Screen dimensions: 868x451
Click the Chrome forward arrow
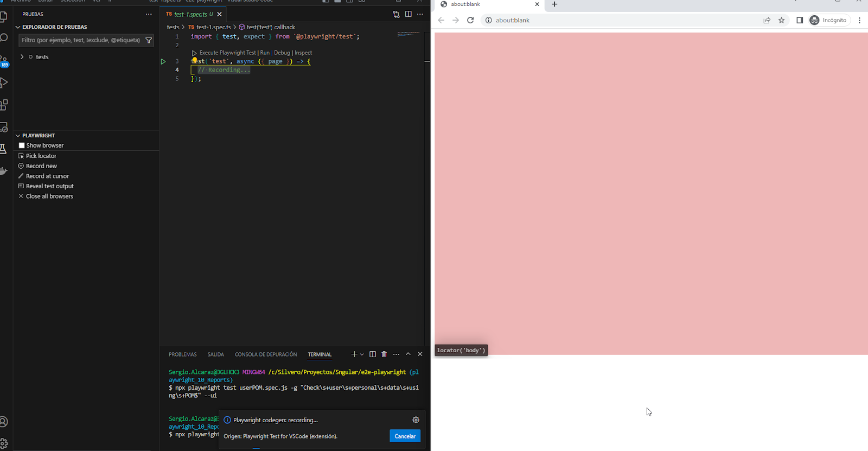tap(456, 20)
